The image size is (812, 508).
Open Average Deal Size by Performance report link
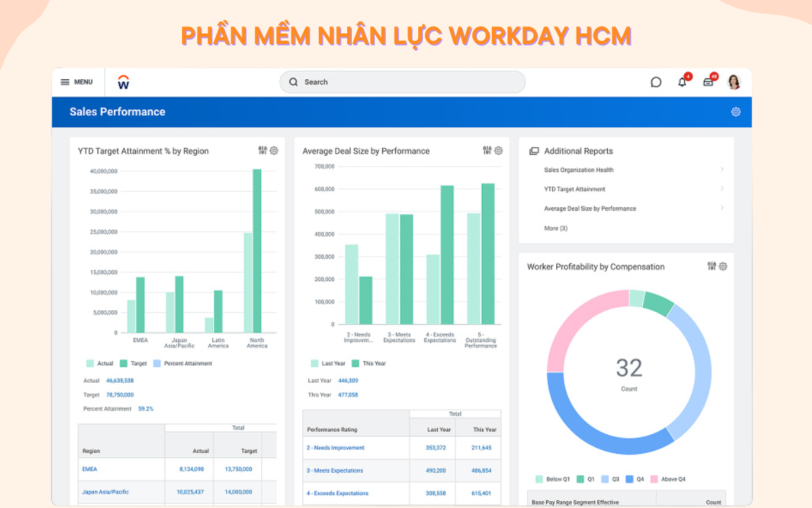(590, 209)
